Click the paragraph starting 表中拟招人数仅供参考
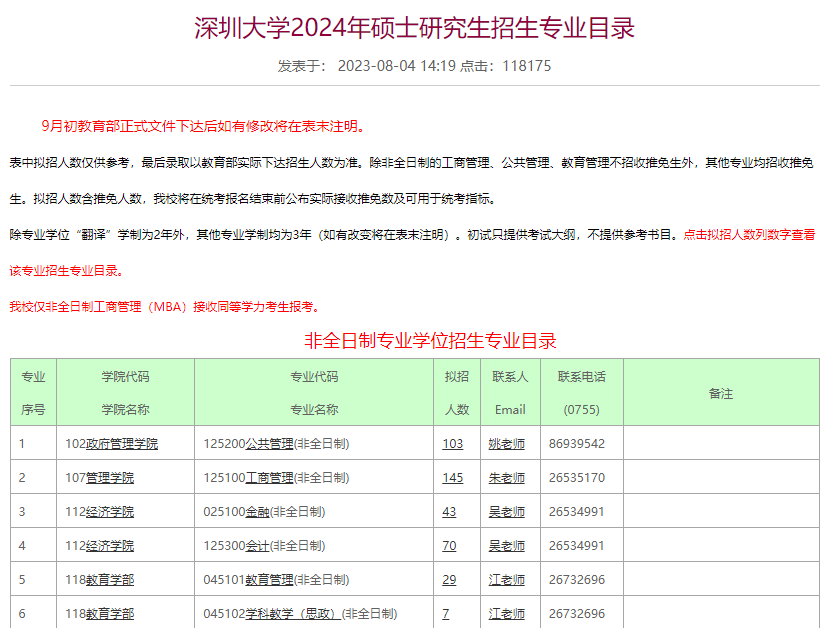Image resolution: width=829 pixels, height=628 pixels. [x=411, y=181]
